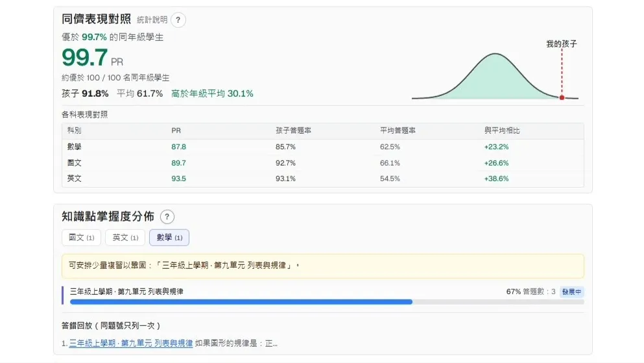Click the 54.5% average answer rate
This screenshot has width=644, height=363.
click(390, 179)
